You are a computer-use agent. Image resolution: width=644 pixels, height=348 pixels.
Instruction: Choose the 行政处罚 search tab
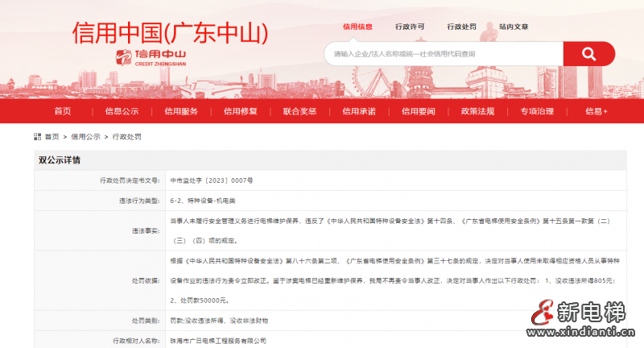click(x=462, y=27)
